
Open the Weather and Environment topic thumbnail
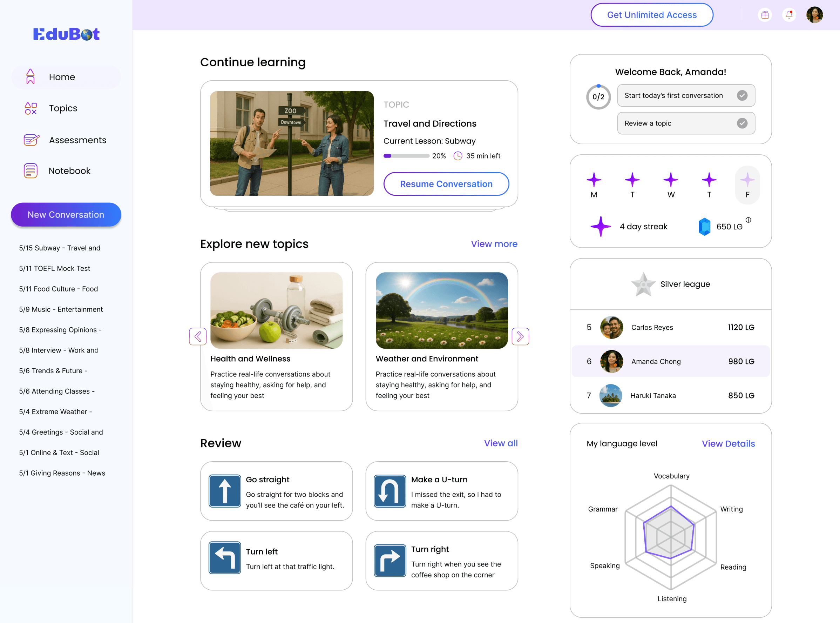pyautogui.click(x=441, y=310)
